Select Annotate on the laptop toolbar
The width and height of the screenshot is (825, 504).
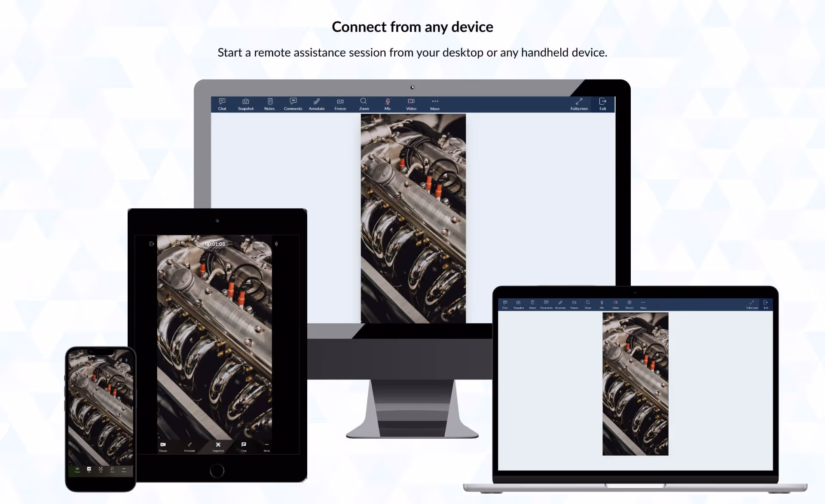pos(560,305)
